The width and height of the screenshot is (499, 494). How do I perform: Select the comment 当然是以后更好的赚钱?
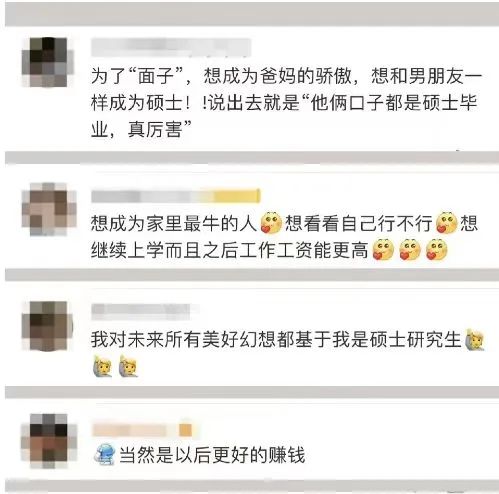[x=212, y=455]
